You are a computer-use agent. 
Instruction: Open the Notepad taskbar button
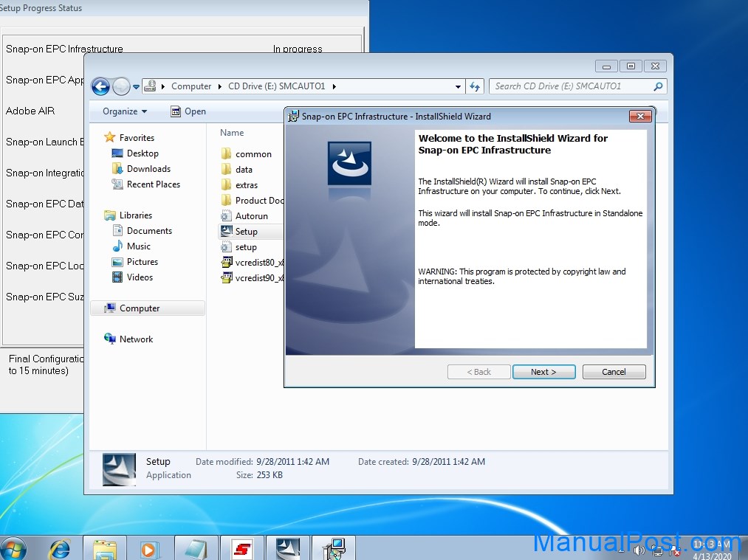click(x=196, y=549)
